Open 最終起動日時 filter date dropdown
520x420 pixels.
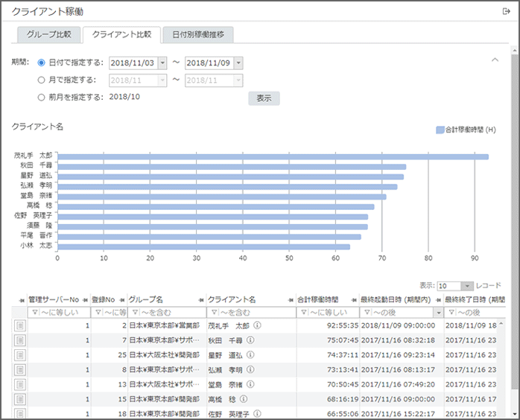click(x=438, y=313)
